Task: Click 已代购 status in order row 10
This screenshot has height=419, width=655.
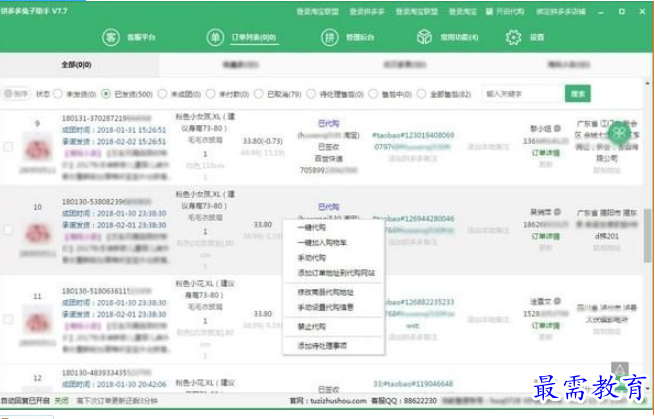Action: click(329, 207)
